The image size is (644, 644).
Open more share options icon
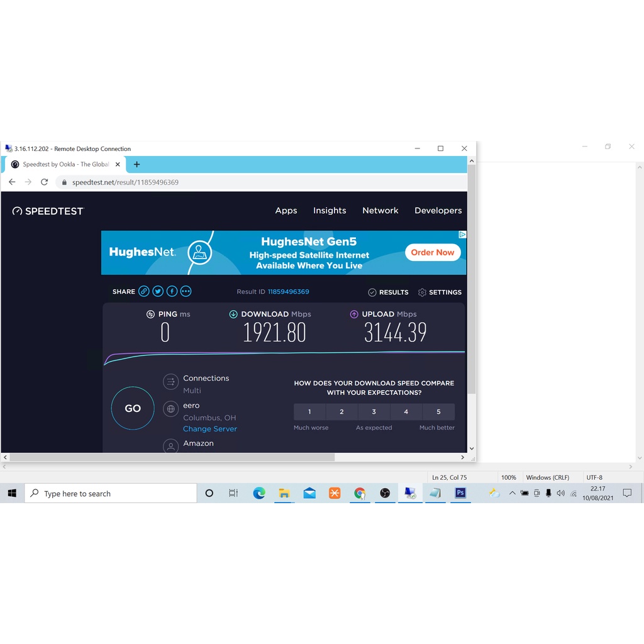186,292
